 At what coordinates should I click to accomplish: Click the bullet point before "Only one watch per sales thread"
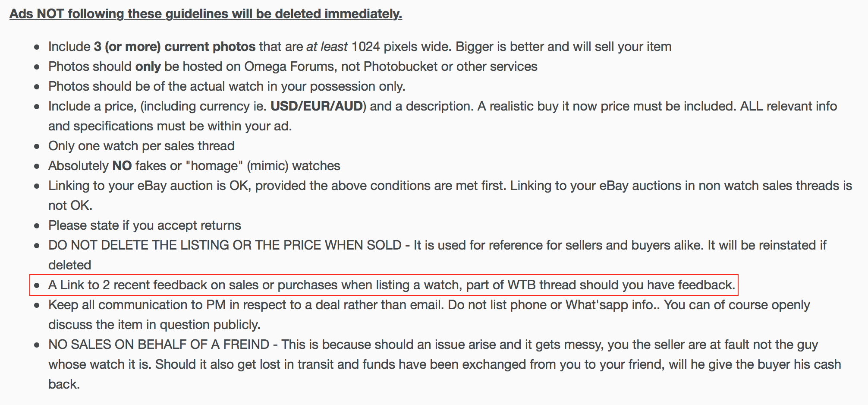[37, 146]
